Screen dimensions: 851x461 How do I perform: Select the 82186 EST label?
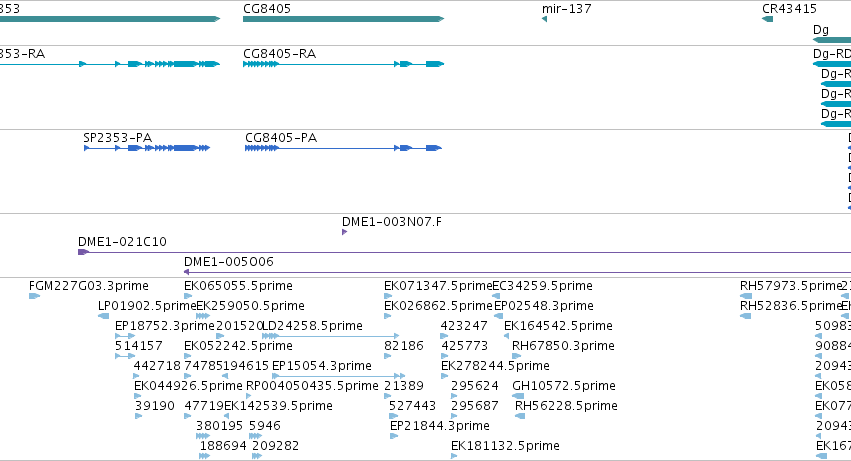[x=404, y=346]
